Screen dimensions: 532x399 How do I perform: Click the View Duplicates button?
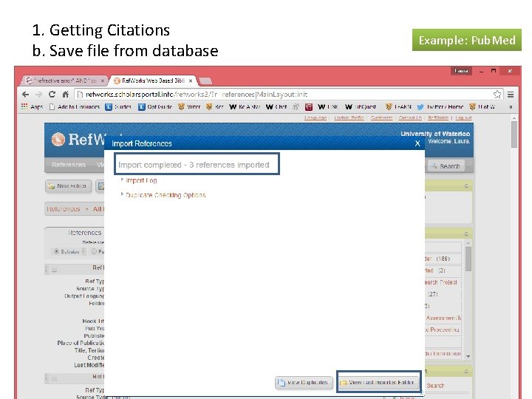304,383
